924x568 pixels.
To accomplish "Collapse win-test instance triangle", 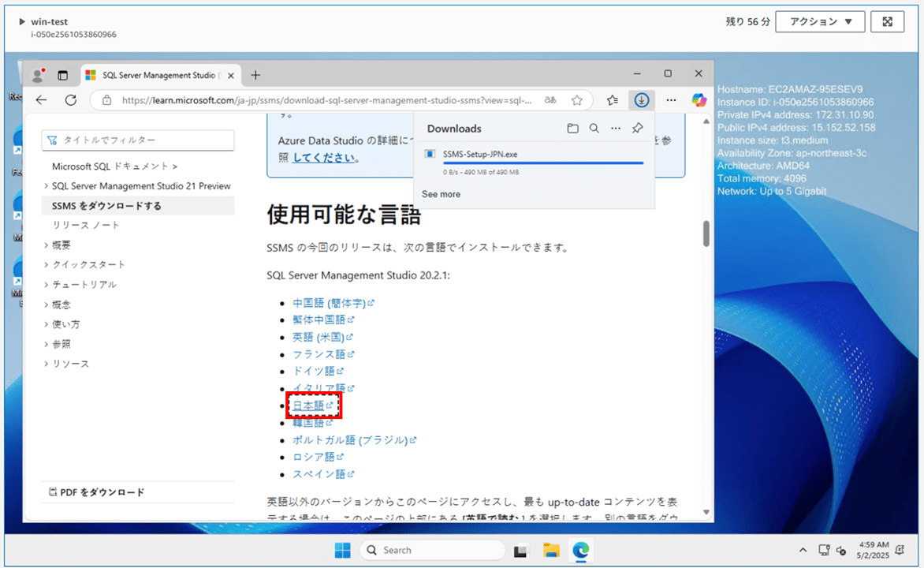I will [22, 22].
